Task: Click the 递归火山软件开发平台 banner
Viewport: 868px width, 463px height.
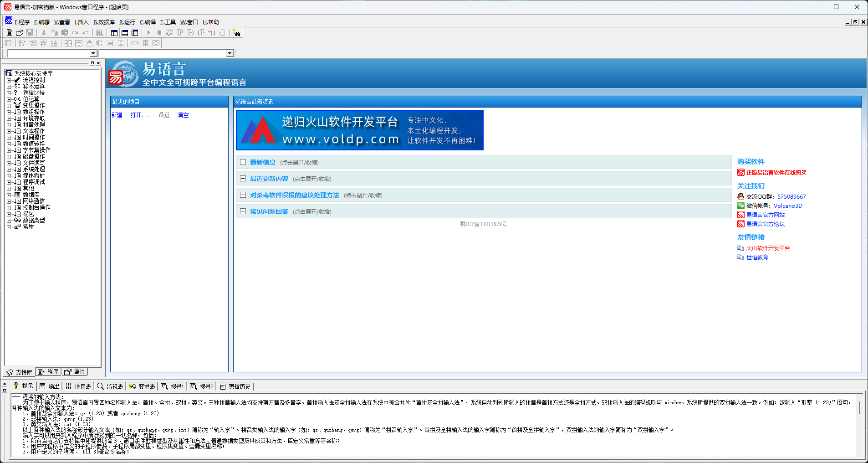Action: [360, 130]
